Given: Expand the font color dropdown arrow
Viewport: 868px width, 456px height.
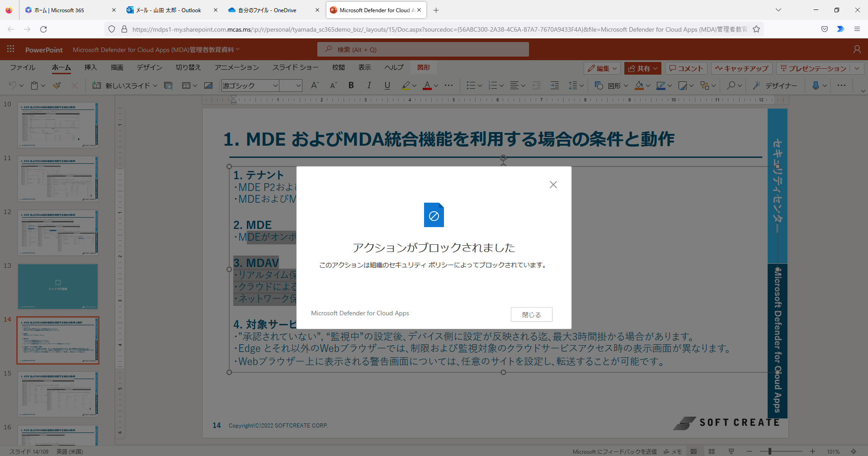Looking at the screenshot, I should point(436,85).
